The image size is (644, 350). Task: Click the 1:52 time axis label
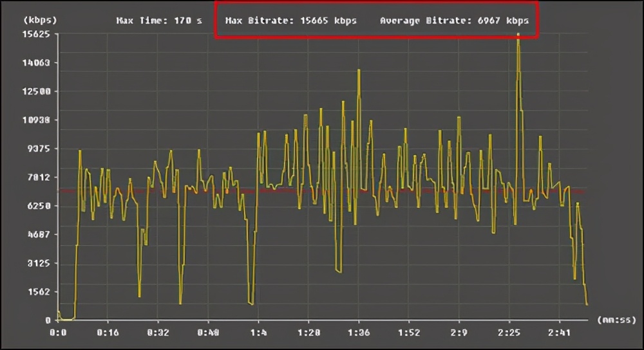tap(409, 333)
